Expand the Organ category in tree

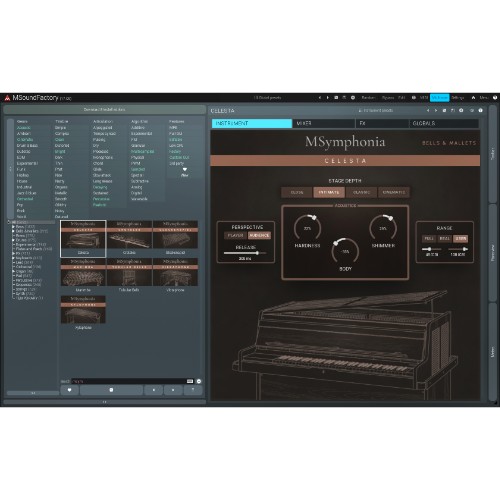click(13, 271)
